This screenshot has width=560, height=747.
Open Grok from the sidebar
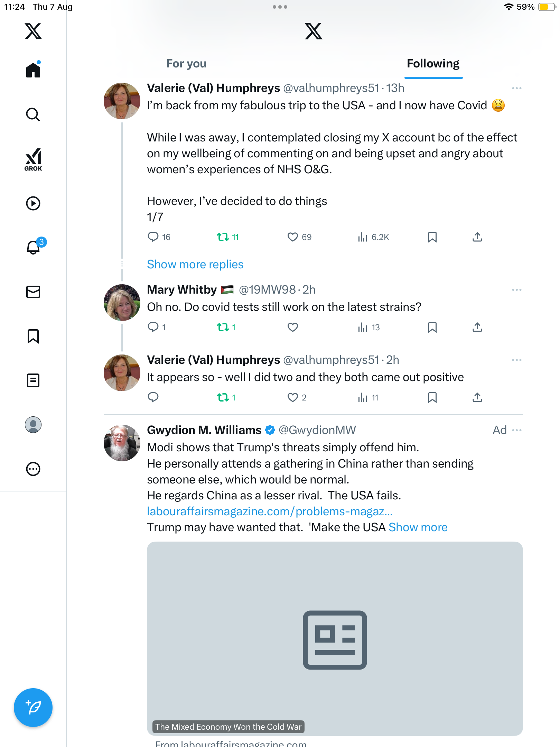(x=33, y=159)
